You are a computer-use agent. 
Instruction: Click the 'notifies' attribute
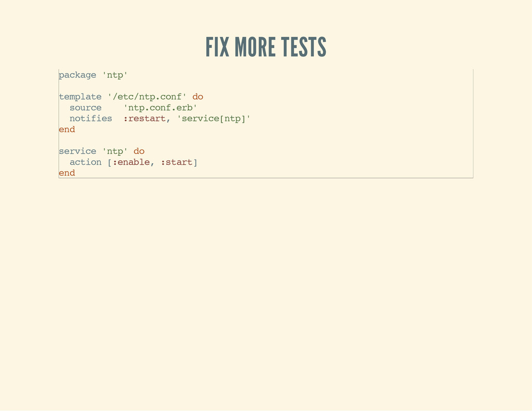(90, 118)
